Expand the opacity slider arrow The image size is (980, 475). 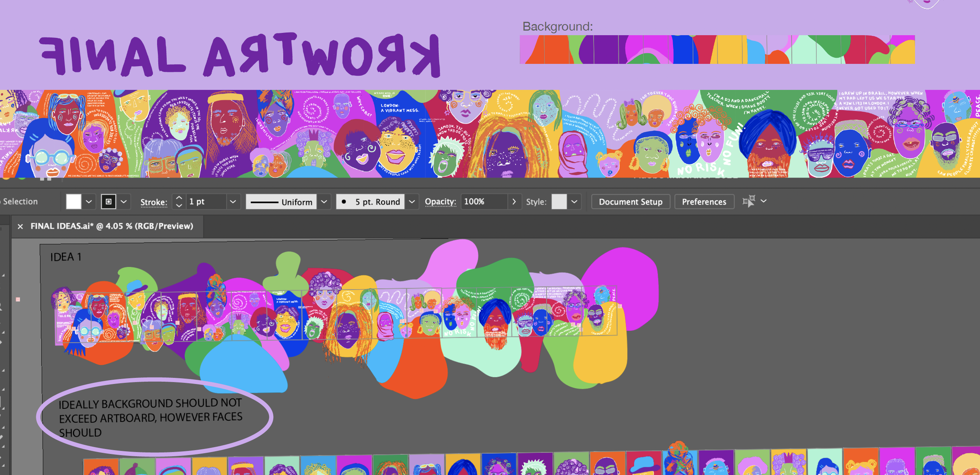click(x=514, y=202)
